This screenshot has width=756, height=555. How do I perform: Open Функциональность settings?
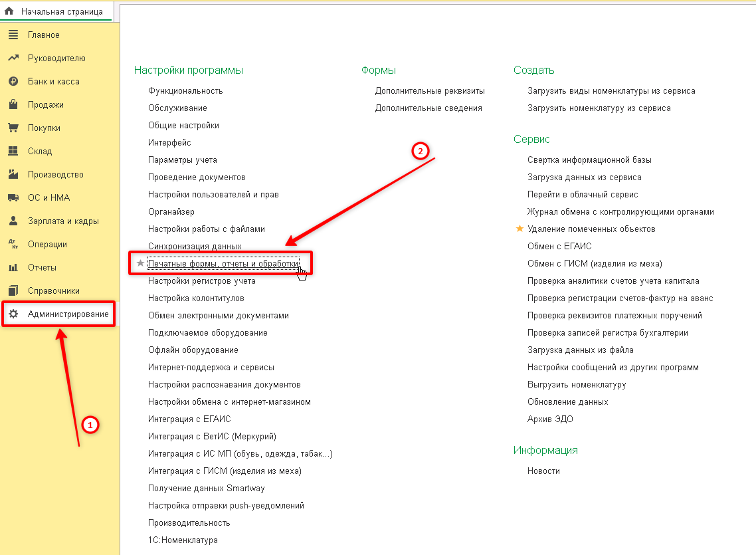tap(185, 90)
